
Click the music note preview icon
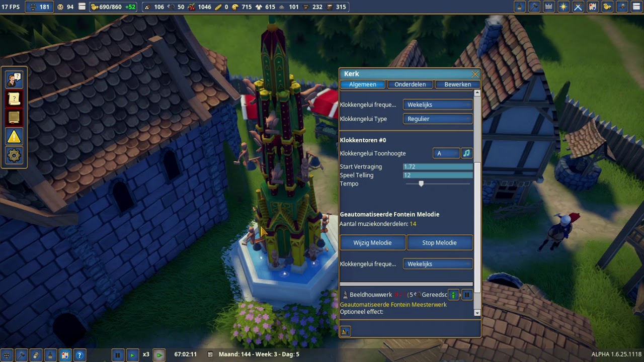(x=466, y=153)
